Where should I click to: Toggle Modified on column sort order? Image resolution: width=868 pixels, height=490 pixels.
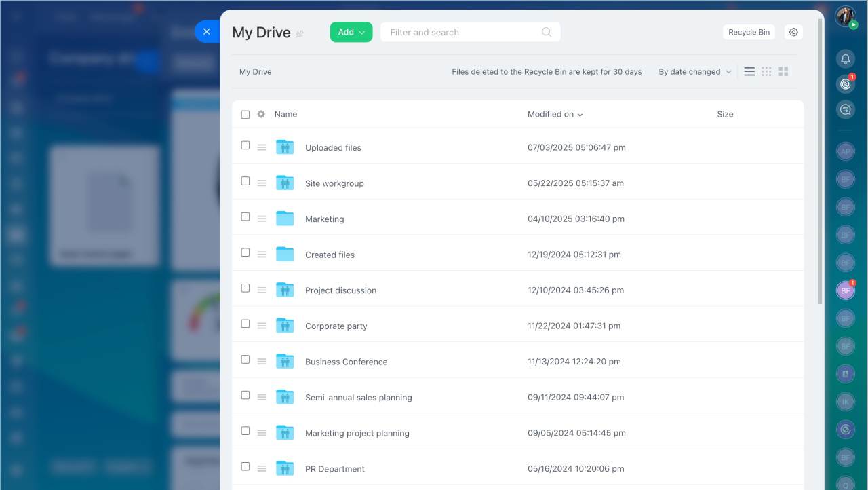tap(555, 114)
